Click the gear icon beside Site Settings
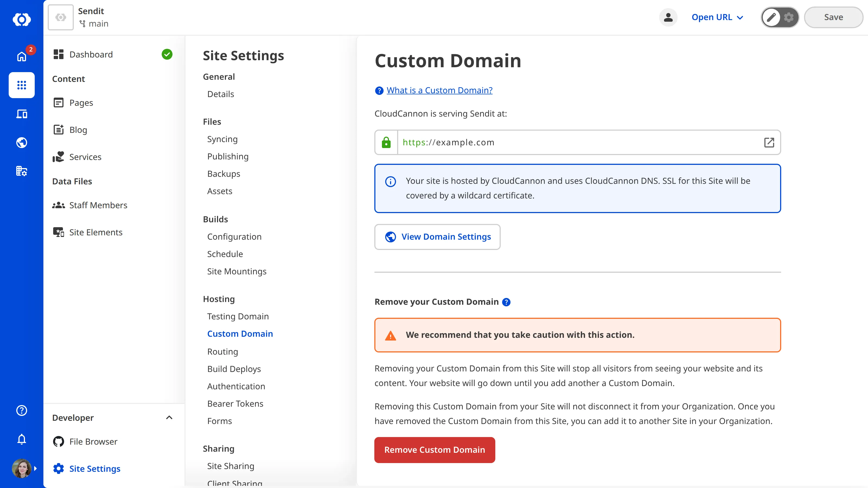868x488 pixels. point(58,468)
